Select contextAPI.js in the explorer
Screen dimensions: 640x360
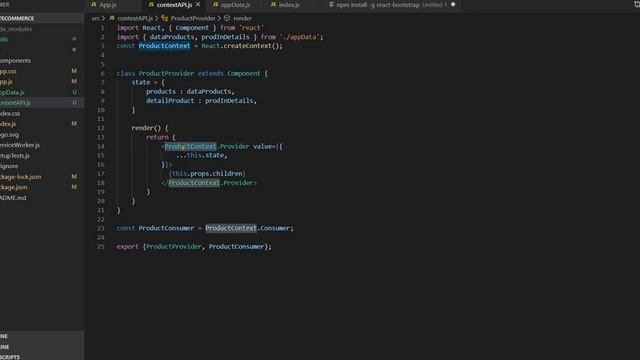pyautogui.click(x=42, y=102)
